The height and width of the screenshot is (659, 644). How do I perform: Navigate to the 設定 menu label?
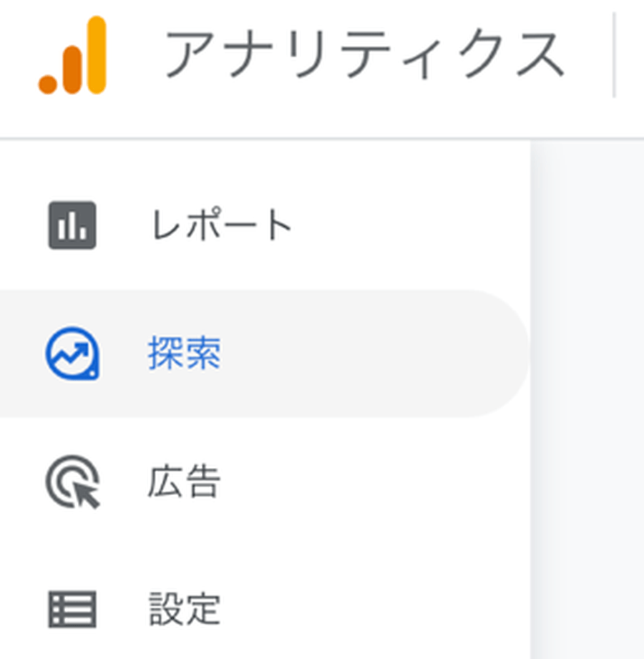[184, 610]
